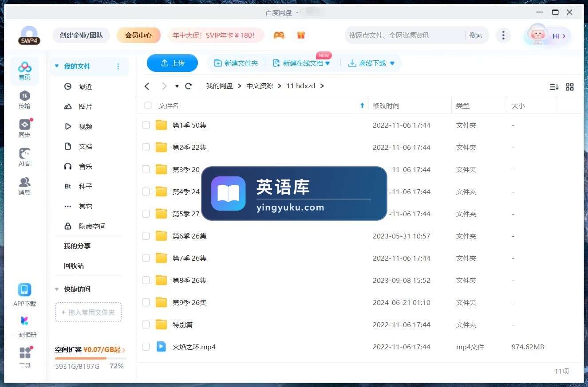The image size is (588, 387).
Task: Check the box for 第6季 26集
Action: tap(146, 236)
